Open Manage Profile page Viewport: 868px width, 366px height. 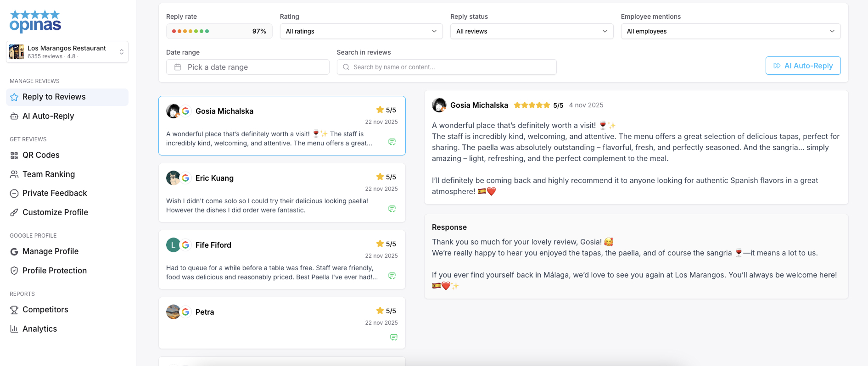click(x=67, y=251)
